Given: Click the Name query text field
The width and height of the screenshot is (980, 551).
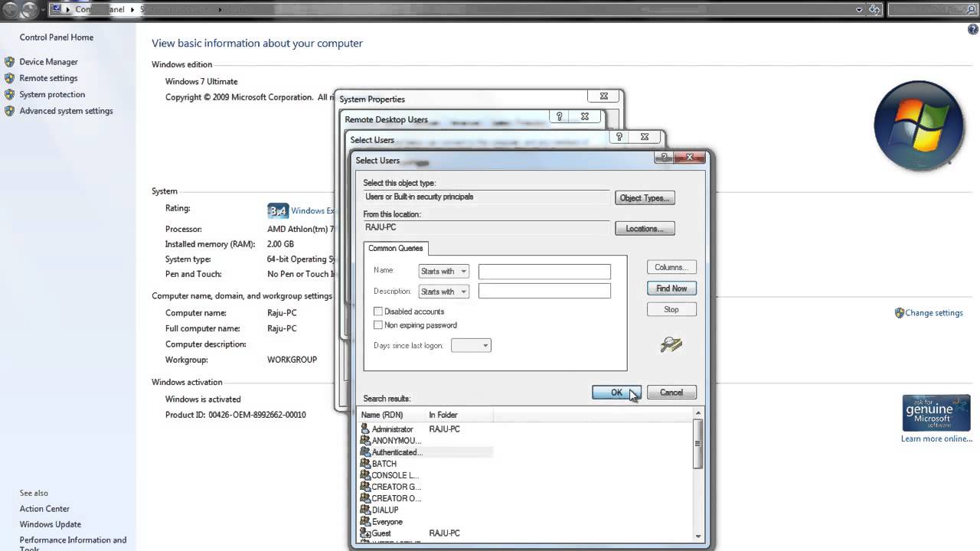Looking at the screenshot, I should coord(544,272).
